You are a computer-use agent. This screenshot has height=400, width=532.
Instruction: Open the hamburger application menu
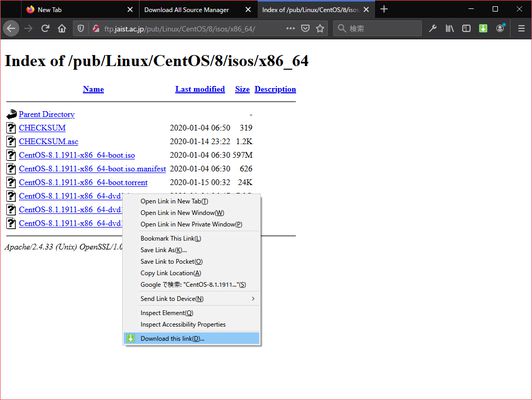click(x=521, y=28)
